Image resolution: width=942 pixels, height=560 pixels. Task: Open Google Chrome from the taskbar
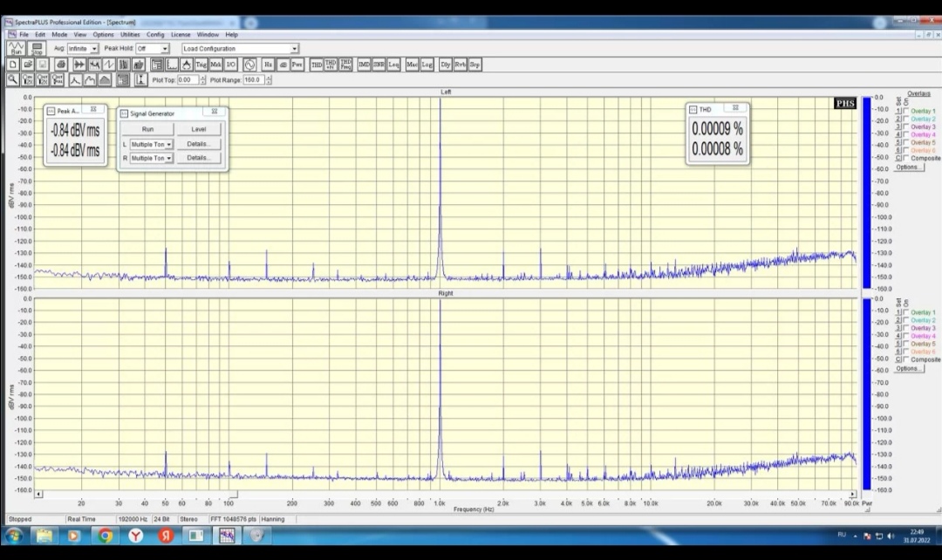pyautogui.click(x=105, y=536)
